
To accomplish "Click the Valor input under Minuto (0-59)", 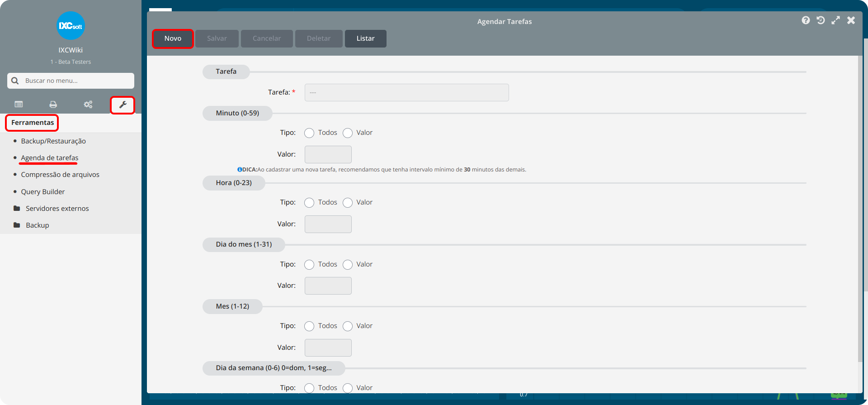I will [328, 154].
